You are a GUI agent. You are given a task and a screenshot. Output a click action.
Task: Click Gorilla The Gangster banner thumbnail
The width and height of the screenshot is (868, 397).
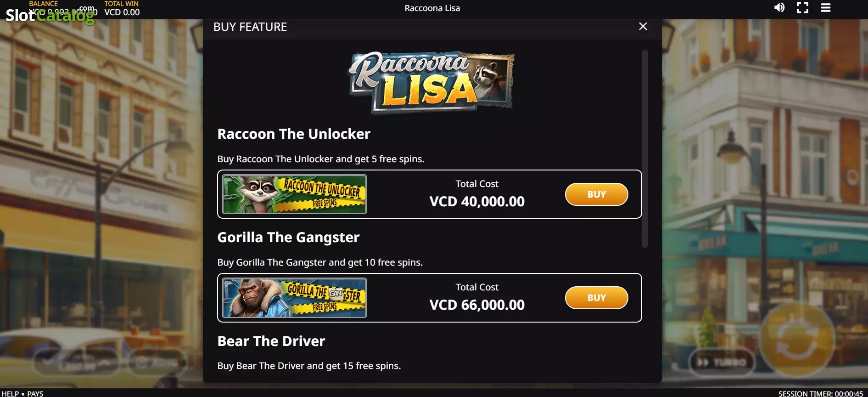click(294, 298)
